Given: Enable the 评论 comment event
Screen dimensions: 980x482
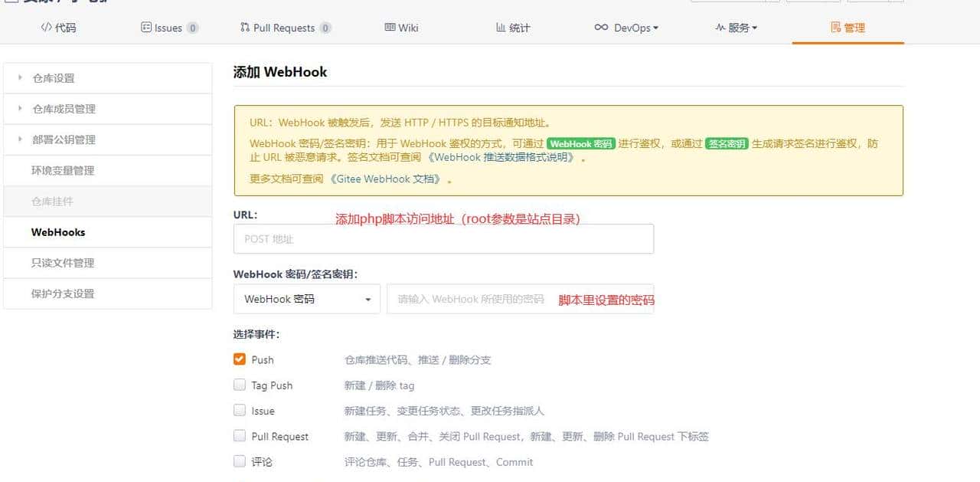Looking at the screenshot, I should tap(240, 462).
